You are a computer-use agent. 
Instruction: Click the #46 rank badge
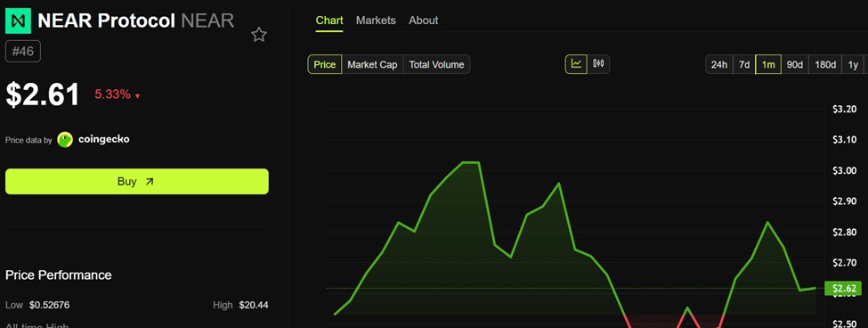click(22, 52)
